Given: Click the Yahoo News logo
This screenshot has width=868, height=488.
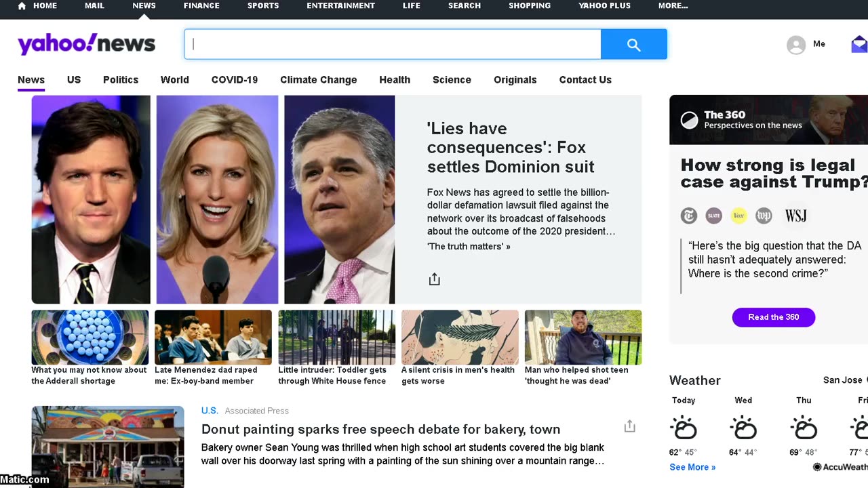Looking at the screenshot, I should click(86, 44).
